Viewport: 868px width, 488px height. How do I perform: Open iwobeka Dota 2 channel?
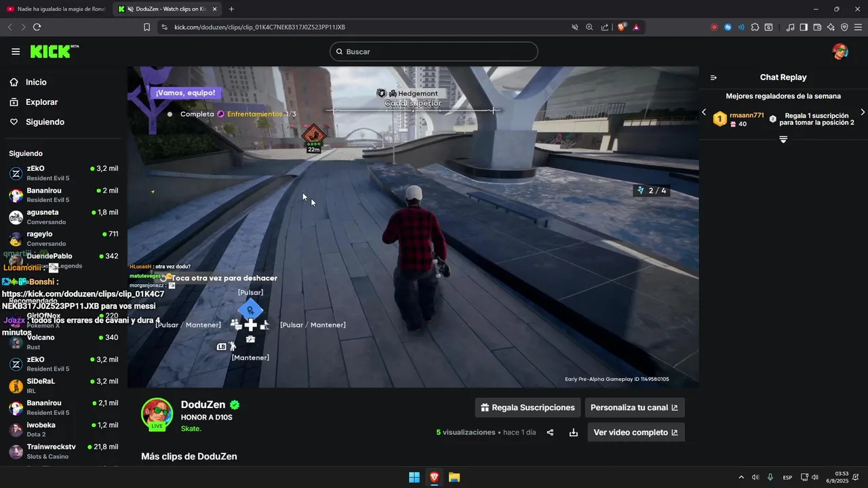coord(64,430)
